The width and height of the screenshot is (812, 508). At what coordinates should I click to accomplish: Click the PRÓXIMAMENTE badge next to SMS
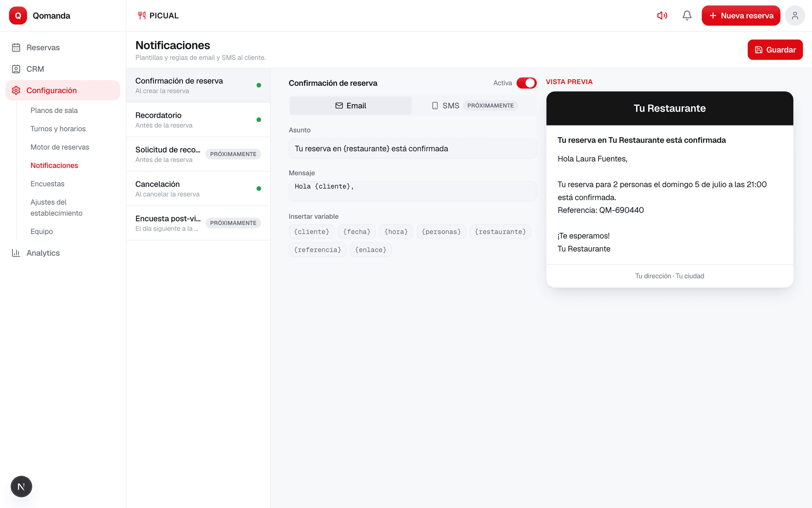pyautogui.click(x=490, y=105)
